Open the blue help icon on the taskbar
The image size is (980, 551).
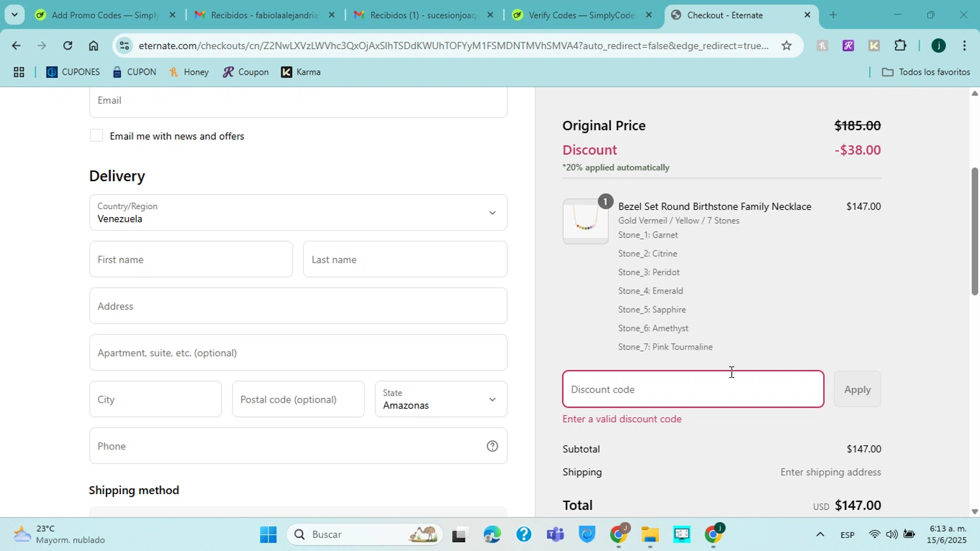point(523,535)
